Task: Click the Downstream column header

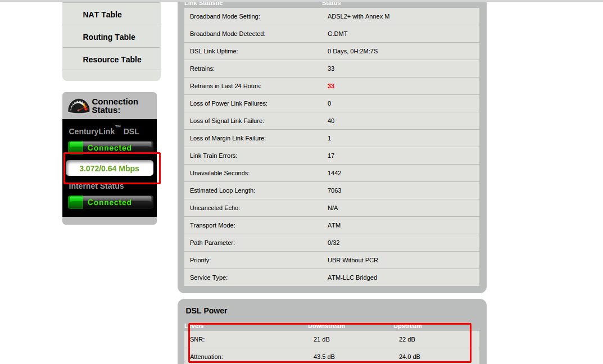Action: click(326, 326)
